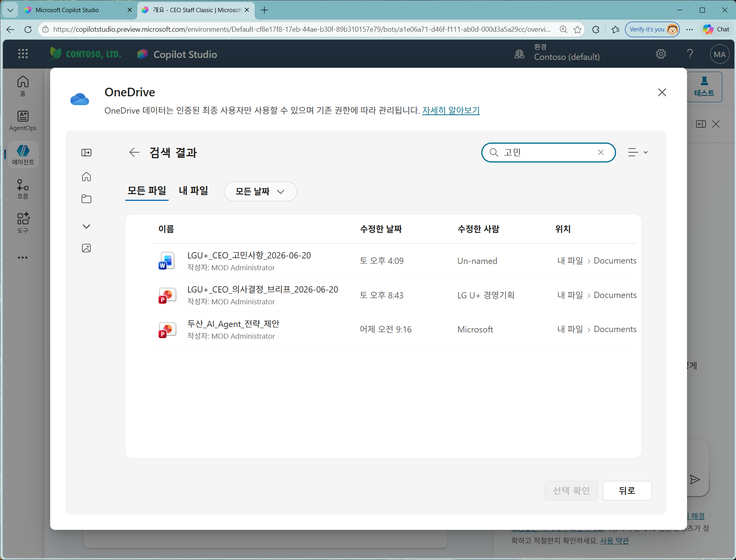Switch to Microsoft Copilot Studio browser tab
Viewport: 736px width, 560px height.
(78, 10)
